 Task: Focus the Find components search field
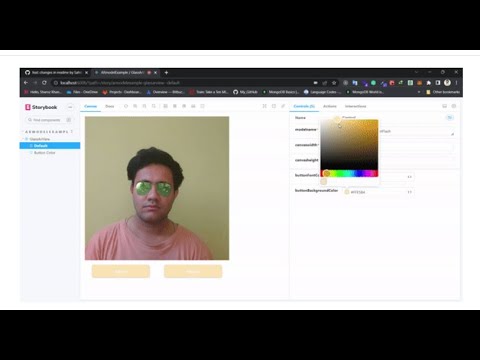point(49,120)
